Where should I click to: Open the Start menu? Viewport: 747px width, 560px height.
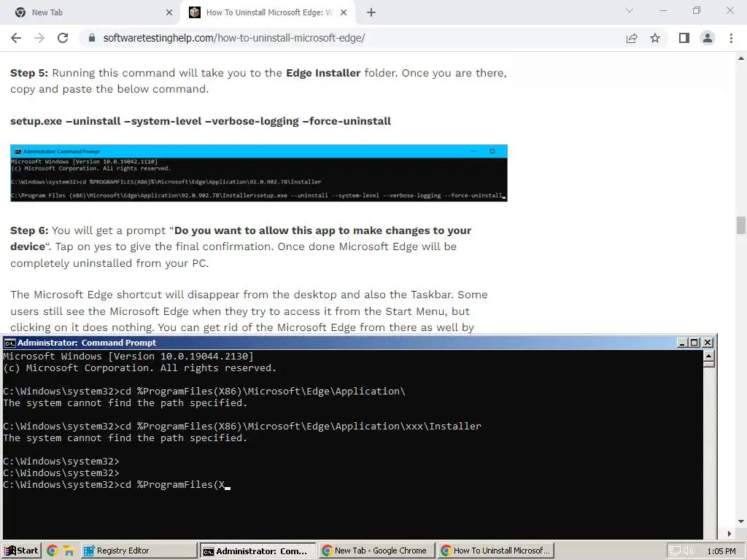(x=21, y=551)
